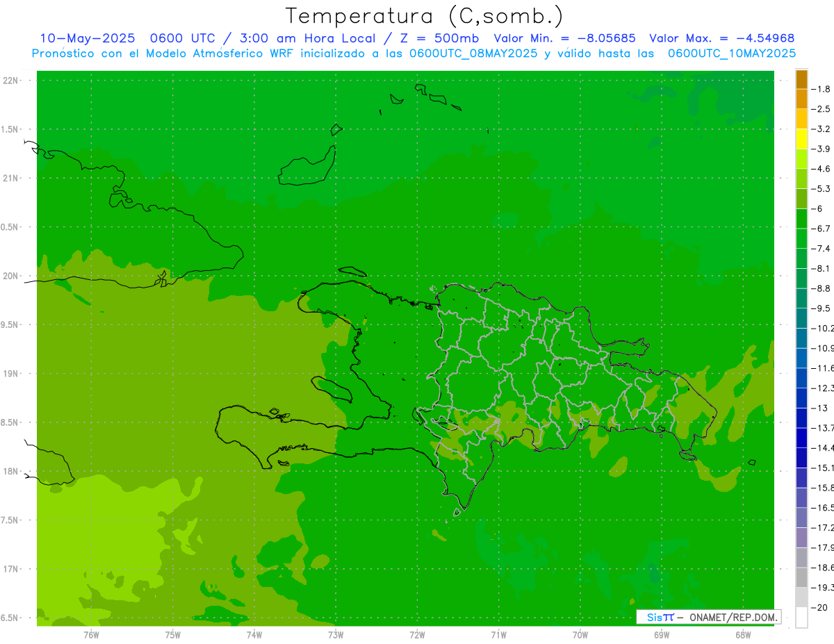The height and width of the screenshot is (644, 834).
Task: Click the 21N latitude label
Action: (x=10, y=178)
